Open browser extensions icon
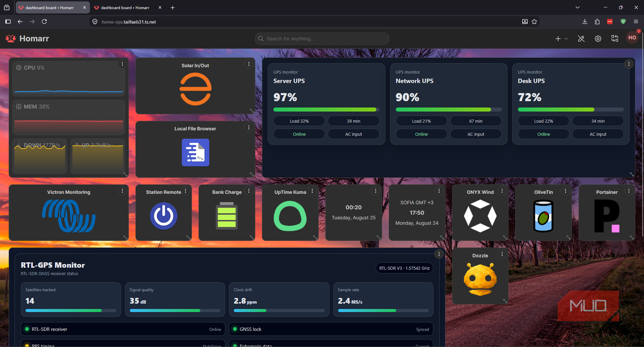 (597, 22)
